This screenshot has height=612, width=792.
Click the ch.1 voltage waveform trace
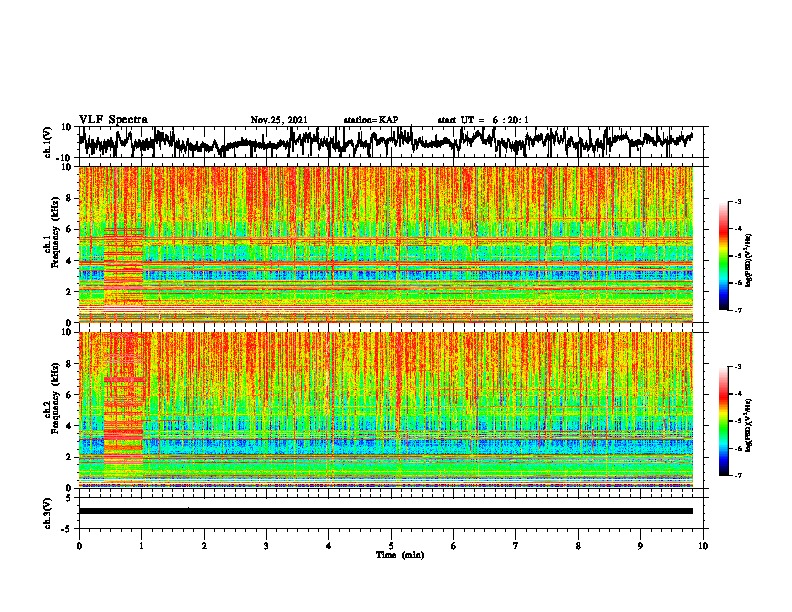tap(386, 142)
